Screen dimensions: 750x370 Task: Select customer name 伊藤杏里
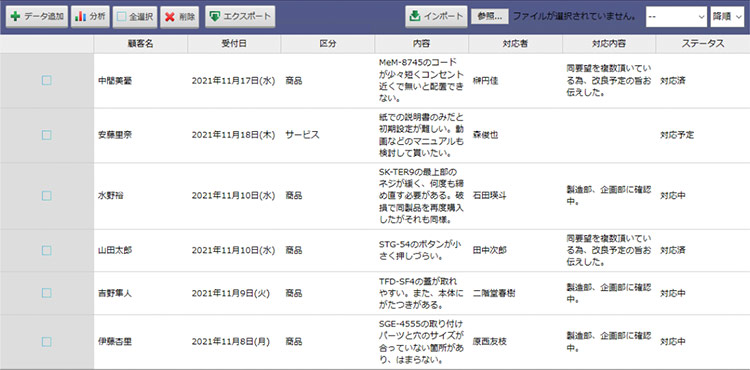[115, 342]
